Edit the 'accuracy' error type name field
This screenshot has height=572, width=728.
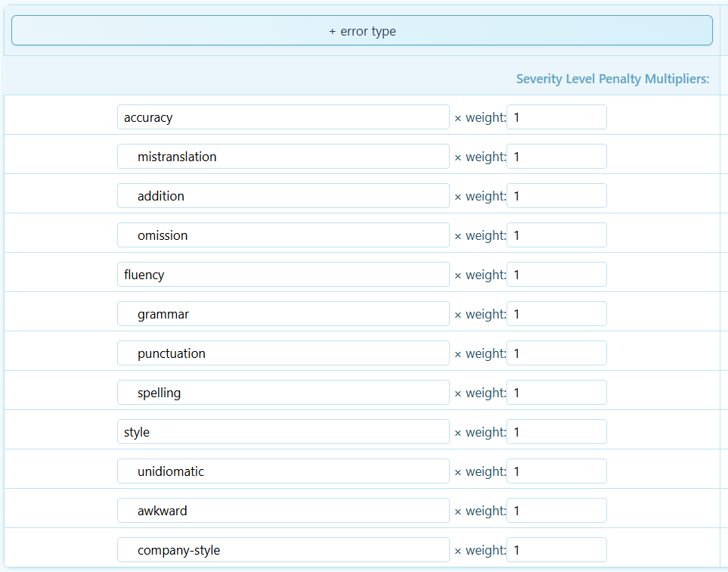tap(283, 117)
